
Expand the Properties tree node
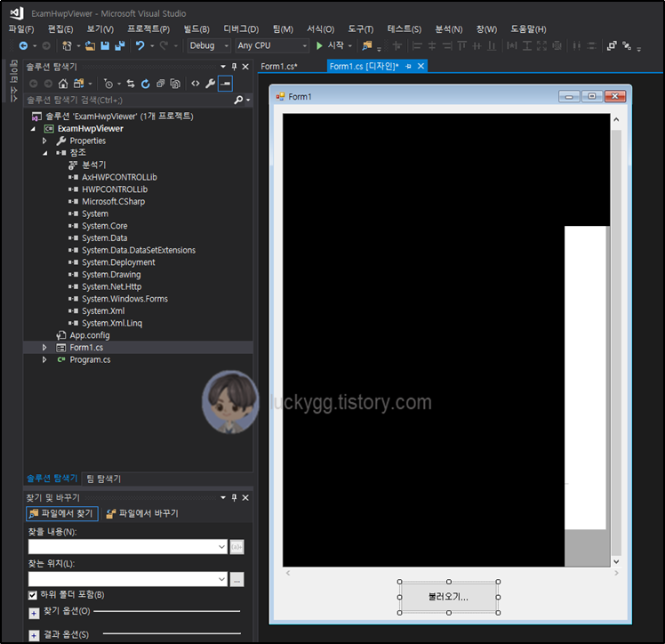44,141
